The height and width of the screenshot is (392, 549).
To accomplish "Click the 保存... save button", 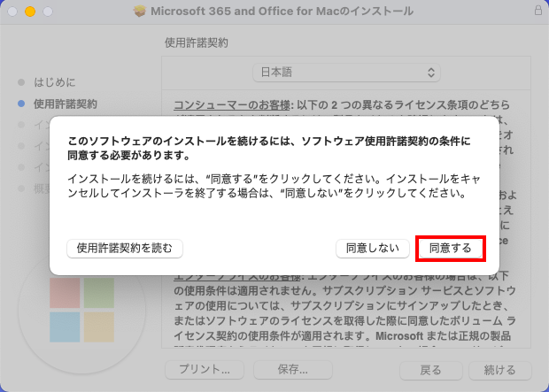I will (x=293, y=370).
